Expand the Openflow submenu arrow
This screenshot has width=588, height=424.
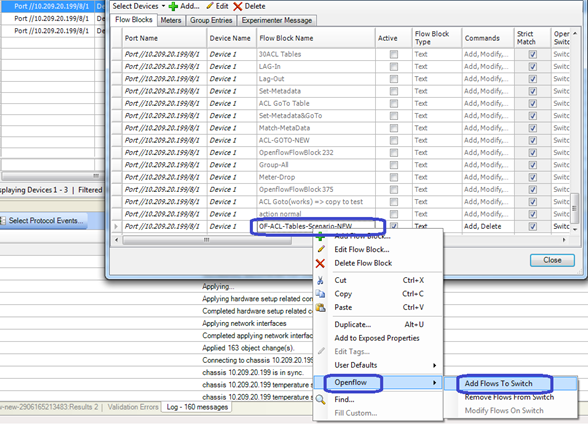[434, 383]
